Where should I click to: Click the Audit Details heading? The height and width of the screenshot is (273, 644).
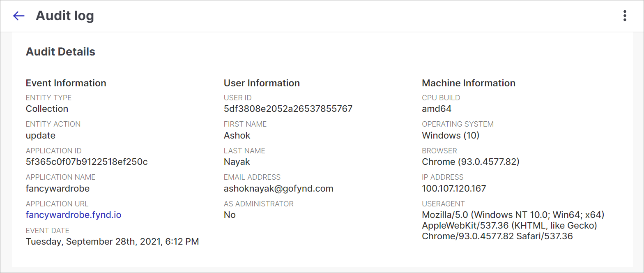(60, 52)
